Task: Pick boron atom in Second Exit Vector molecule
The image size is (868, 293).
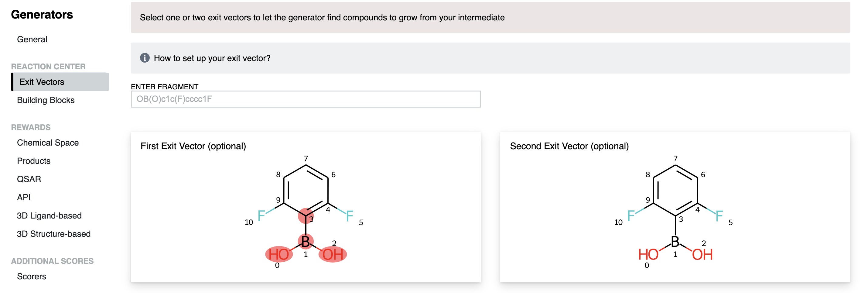Action: click(x=675, y=241)
